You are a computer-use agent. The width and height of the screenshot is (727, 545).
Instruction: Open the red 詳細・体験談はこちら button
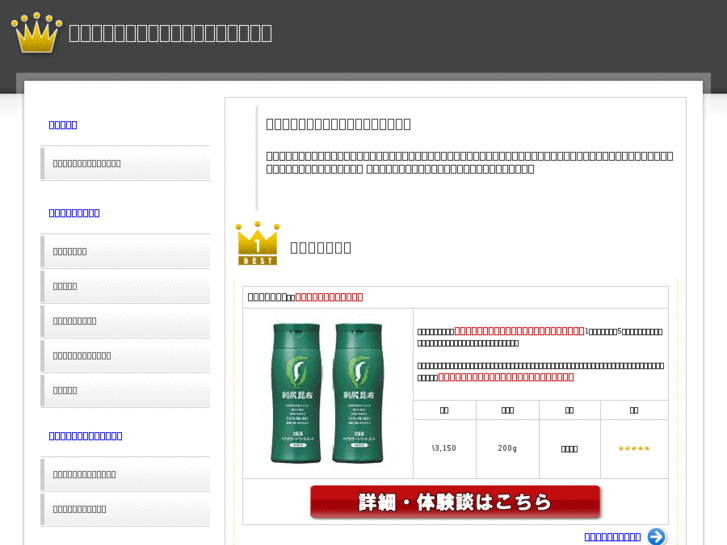[455, 502]
